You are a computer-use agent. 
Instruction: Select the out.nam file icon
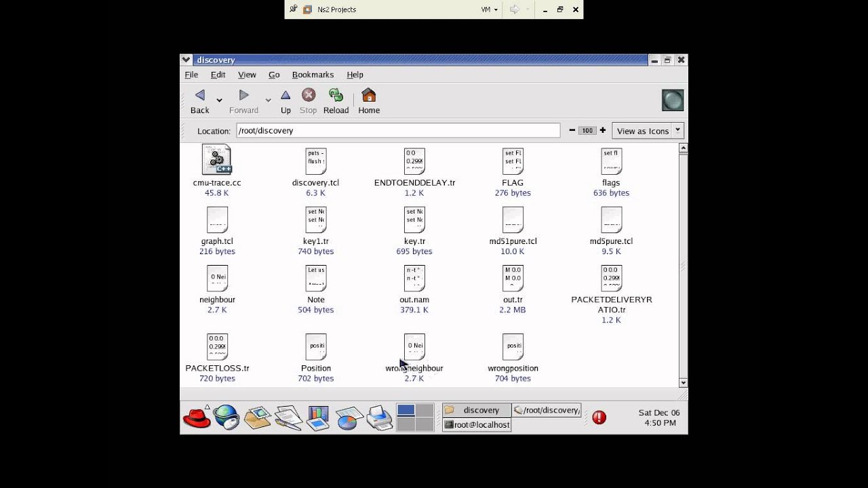414,279
